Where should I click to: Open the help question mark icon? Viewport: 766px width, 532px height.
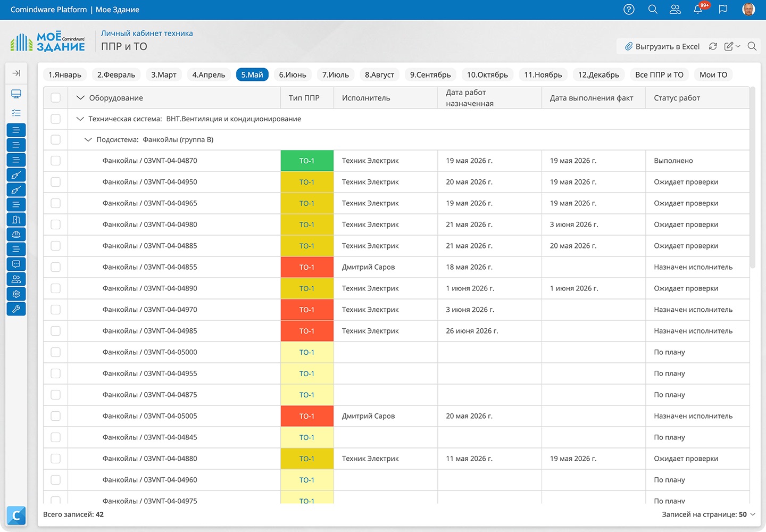coord(629,10)
